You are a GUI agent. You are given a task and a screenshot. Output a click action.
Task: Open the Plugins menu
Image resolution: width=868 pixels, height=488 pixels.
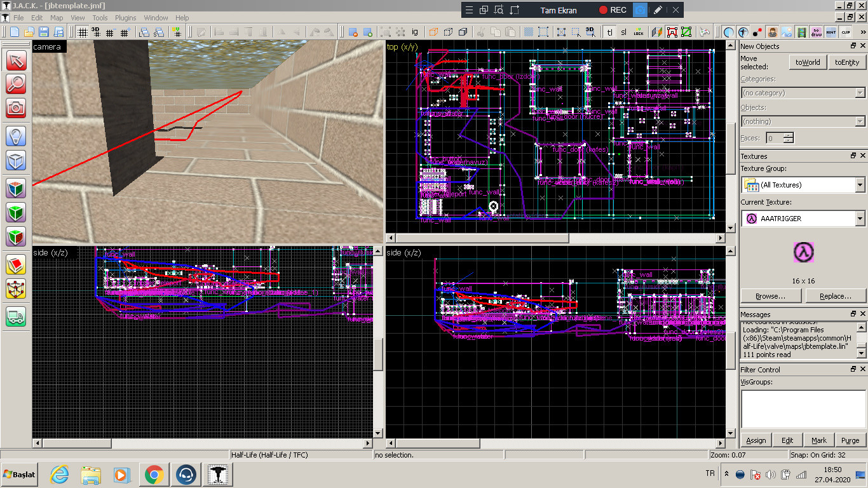pos(126,18)
